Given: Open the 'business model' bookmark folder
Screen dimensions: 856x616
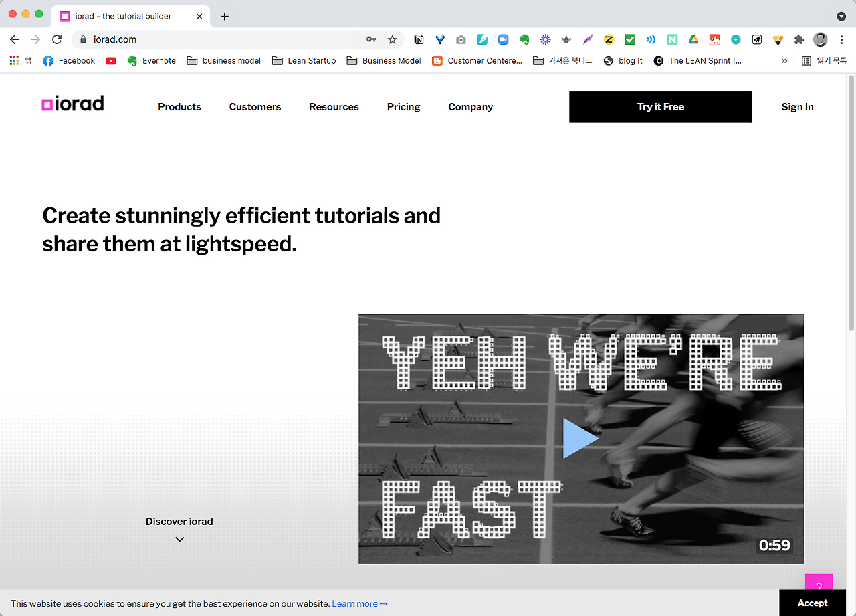Looking at the screenshot, I should (x=224, y=61).
